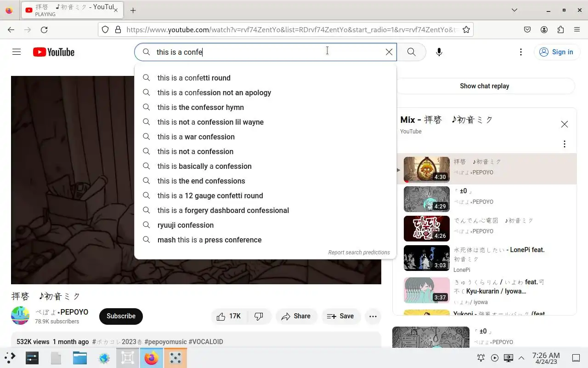Like the video with 17K thumbs up
This screenshot has height=368, width=588.
tap(229, 316)
